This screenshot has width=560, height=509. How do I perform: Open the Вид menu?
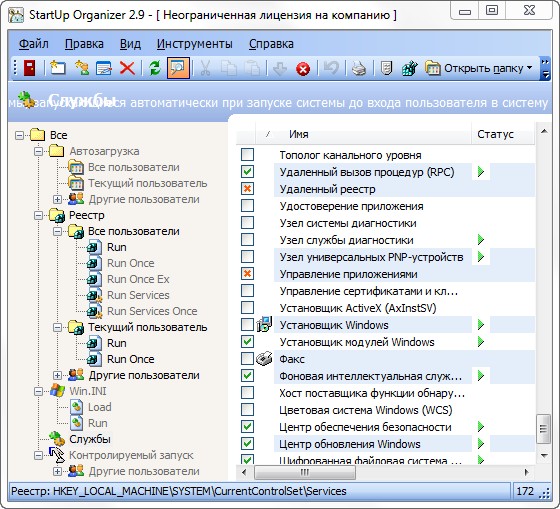[130, 44]
